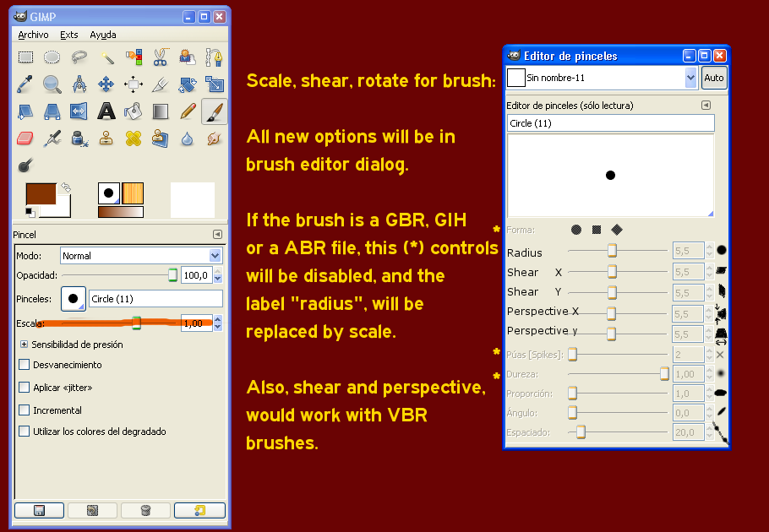Choose the Bucket Fill tool
The width and height of the screenshot is (769, 532).
coord(134,110)
